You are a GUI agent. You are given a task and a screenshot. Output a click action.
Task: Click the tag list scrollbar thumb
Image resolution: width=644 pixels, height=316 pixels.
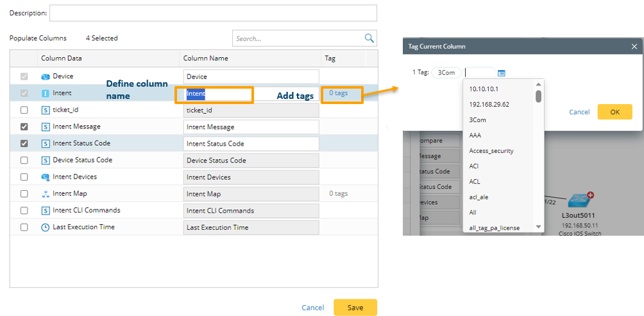point(539,96)
